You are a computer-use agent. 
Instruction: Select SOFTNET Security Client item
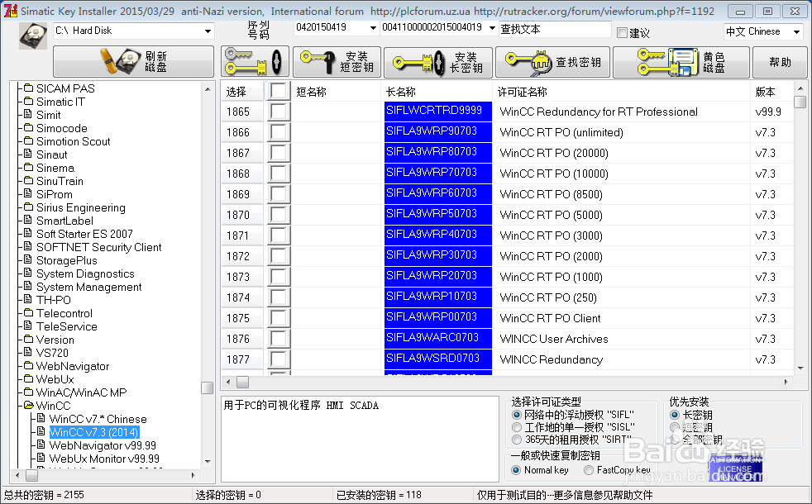click(x=98, y=247)
